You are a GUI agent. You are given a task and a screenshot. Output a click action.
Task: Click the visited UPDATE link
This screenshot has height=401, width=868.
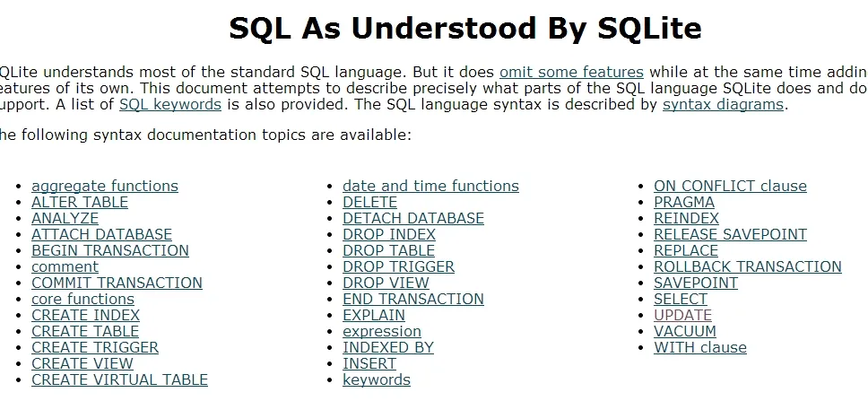(682, 315)
